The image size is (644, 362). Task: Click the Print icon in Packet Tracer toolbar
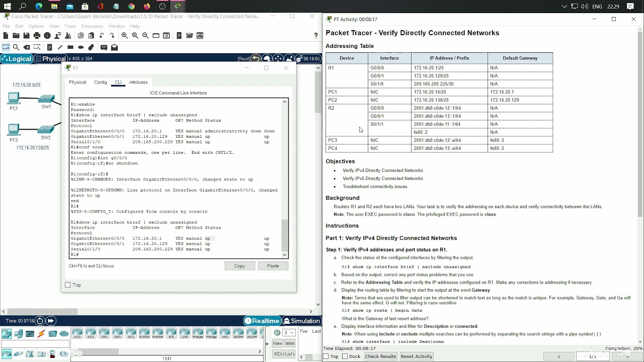pyautogui.click(x=37, y=36)
